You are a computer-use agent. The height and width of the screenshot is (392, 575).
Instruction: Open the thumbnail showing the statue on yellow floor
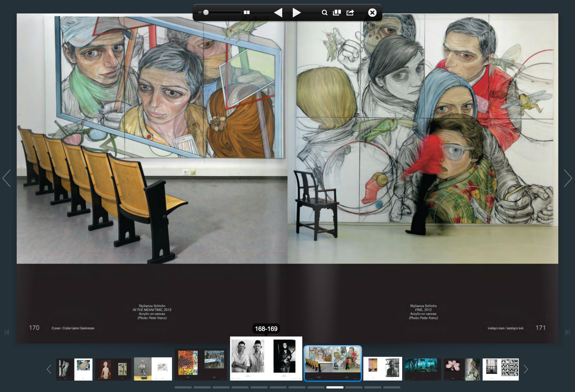(x=153, y=369)
